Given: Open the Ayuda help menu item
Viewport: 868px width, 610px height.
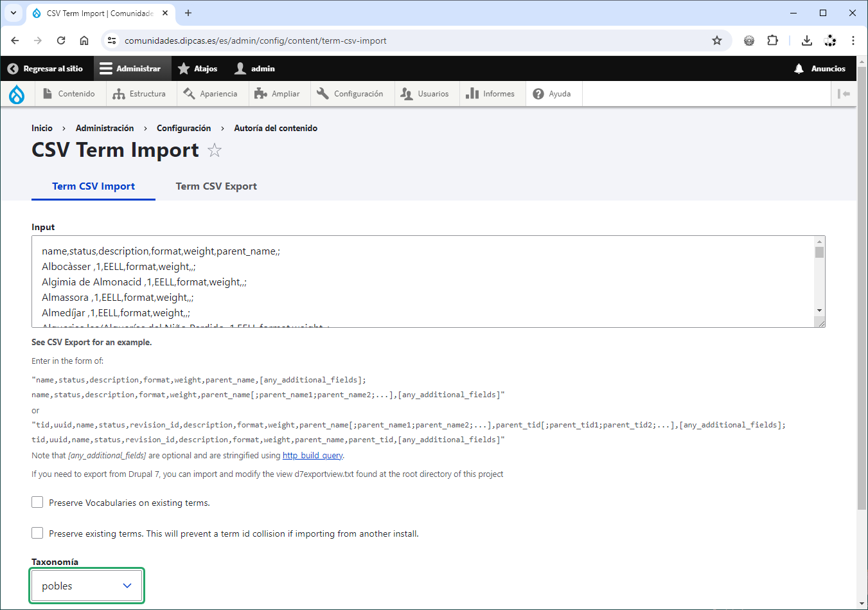Looking at the screenshot, I should [x=552, y=94].
